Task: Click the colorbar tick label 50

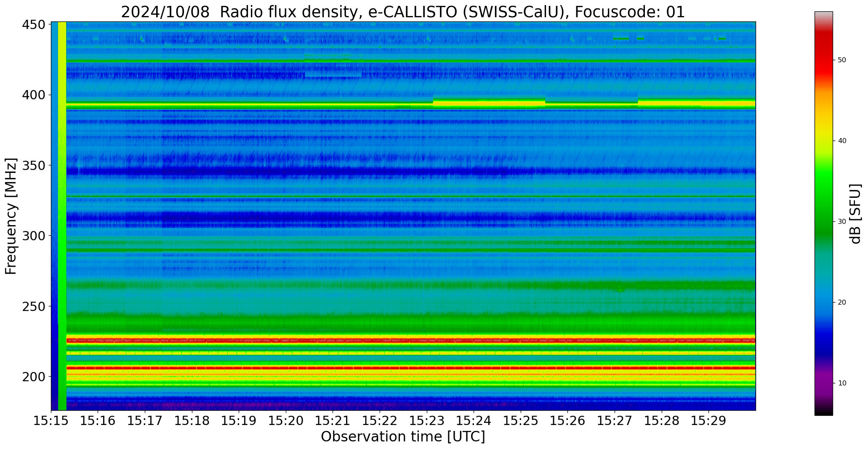Action: coord(842,60)
